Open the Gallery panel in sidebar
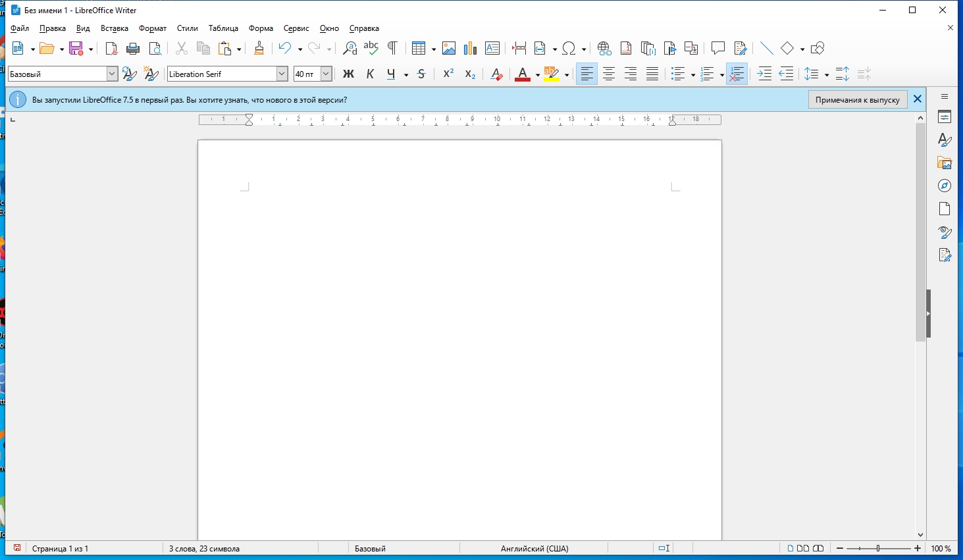Viewport: 963px width, 560px height. (945, 163)
